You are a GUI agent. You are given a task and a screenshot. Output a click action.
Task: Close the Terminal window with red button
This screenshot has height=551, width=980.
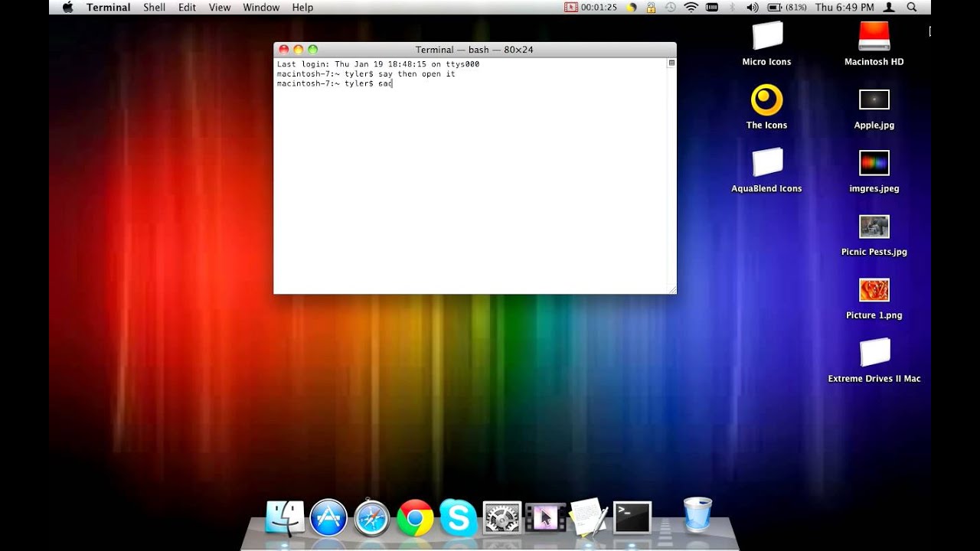tap(284, 50)
